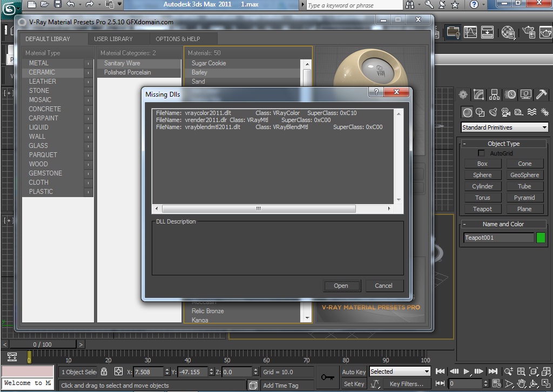Click the Play Animation button
Viewport: 553px width, 392px height.
tap(466, 371)
